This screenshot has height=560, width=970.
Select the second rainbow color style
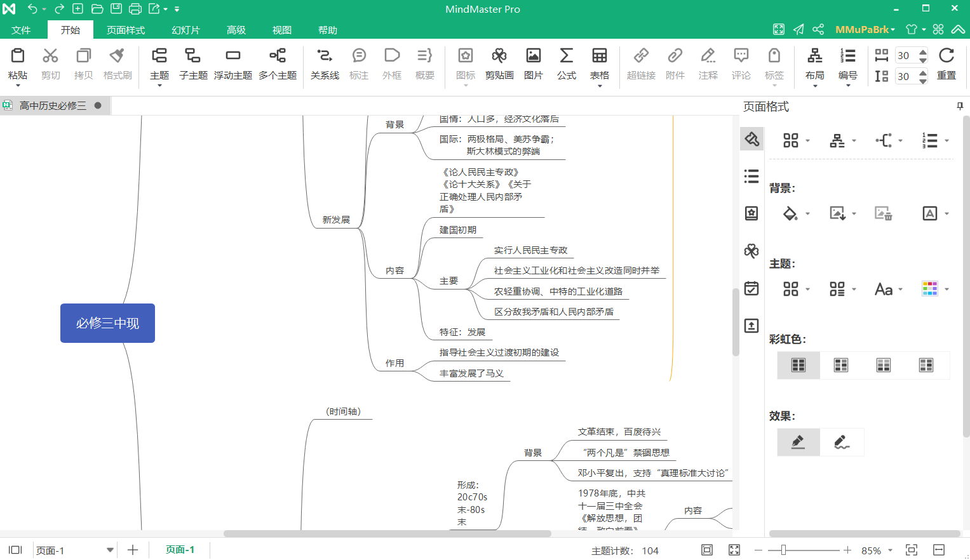point(841,365)
